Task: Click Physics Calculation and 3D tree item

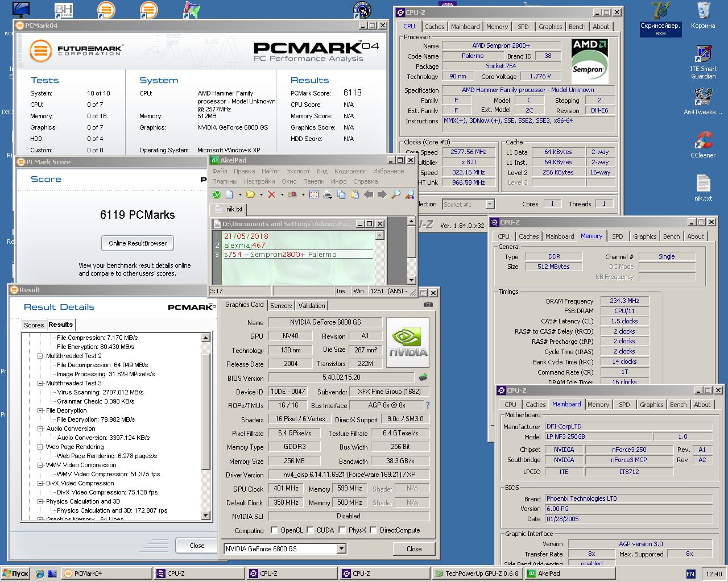Action: (83, 501)
